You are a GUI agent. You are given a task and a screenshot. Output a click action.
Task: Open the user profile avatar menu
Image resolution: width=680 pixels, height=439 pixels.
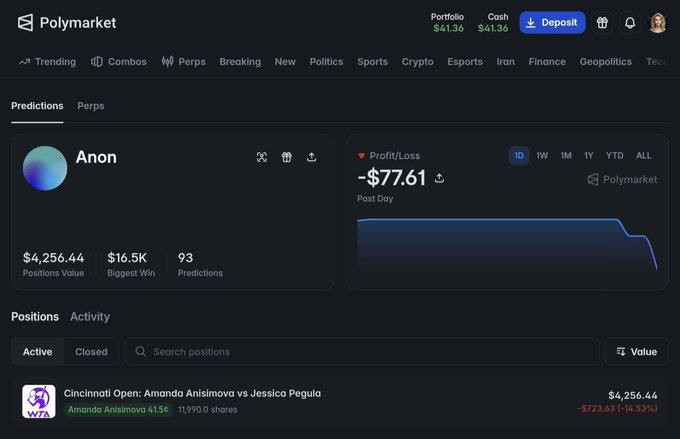pos(657,23)
